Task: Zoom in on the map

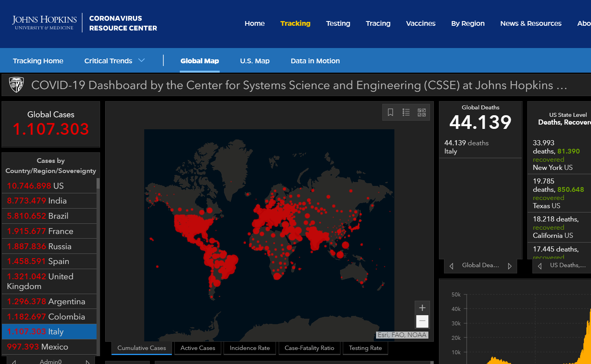Action: point(422,308)
